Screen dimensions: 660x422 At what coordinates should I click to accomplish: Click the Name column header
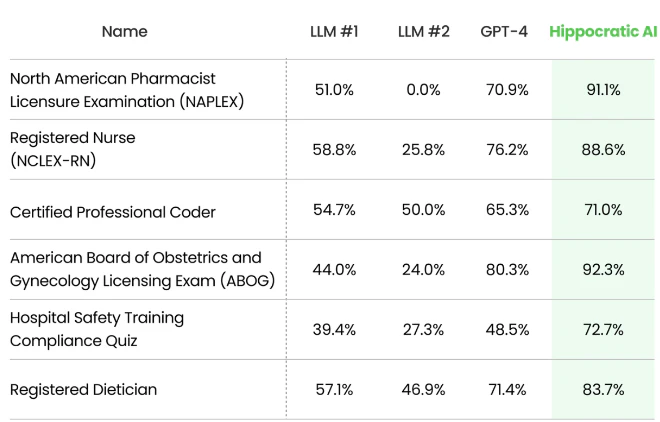point(125,32)
